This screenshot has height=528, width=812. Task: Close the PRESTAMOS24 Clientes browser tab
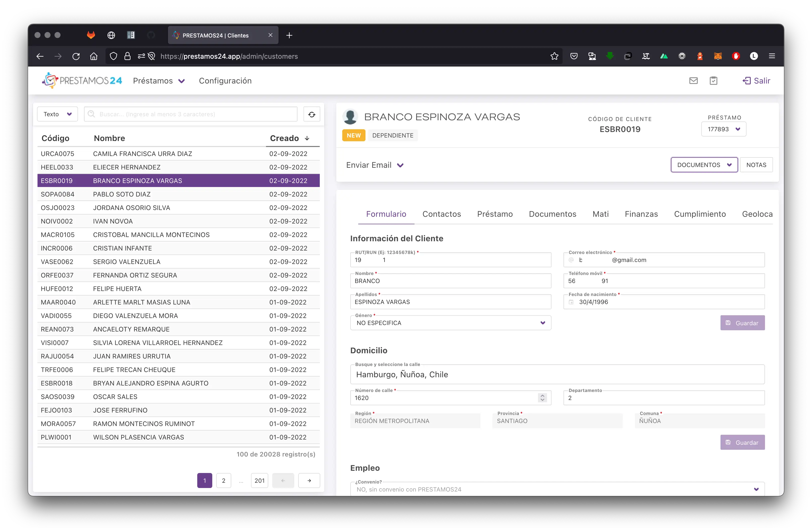(270, 35)
